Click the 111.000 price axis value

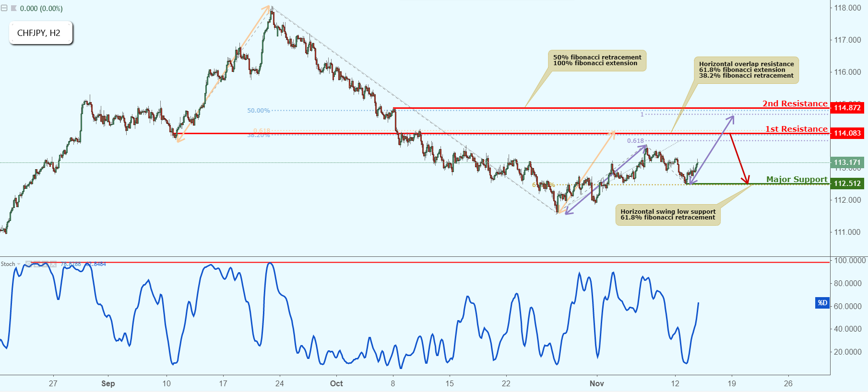847,232
